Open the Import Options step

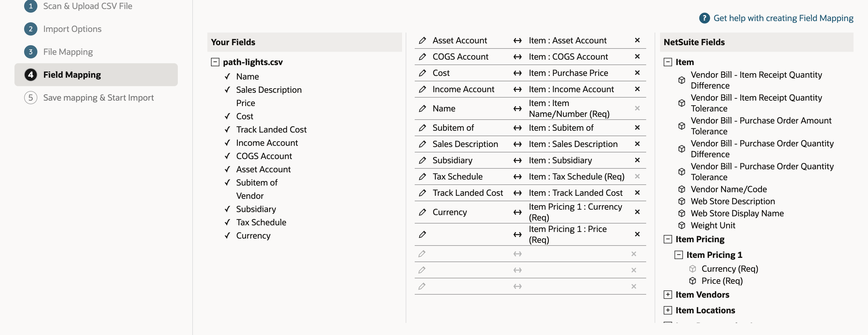coord(72,29)
